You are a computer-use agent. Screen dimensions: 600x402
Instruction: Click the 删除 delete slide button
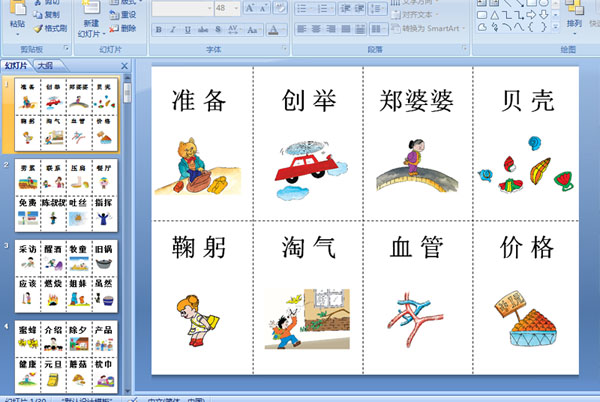pos(123,28)
